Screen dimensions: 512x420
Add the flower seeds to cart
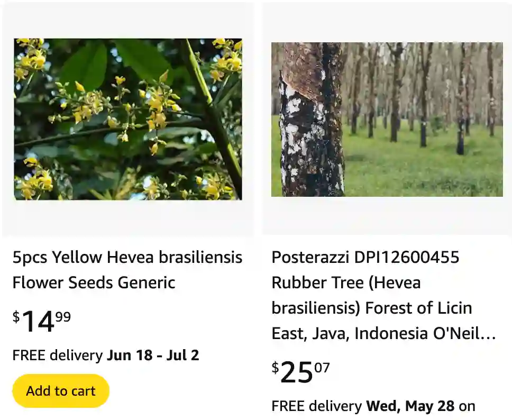pos(60,390)
